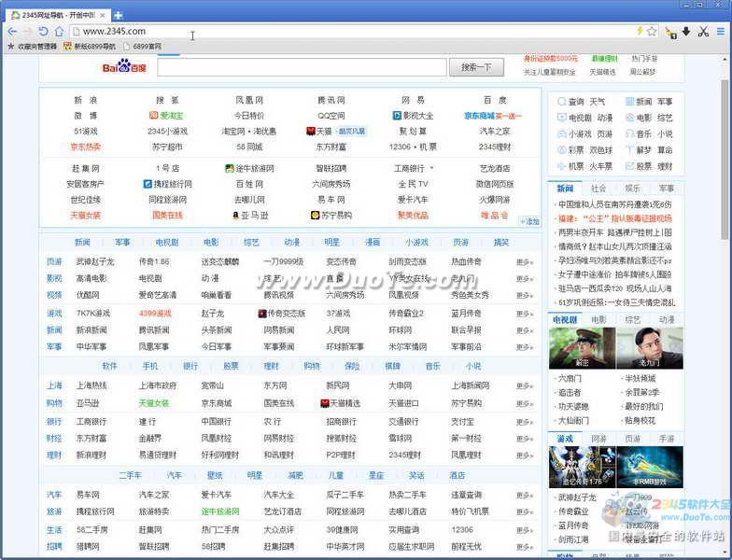Image resolution: width=732 pixels, height=560 pixels.
Task: Expand 更多 on the 上海 row
Action: click(525, 386)
